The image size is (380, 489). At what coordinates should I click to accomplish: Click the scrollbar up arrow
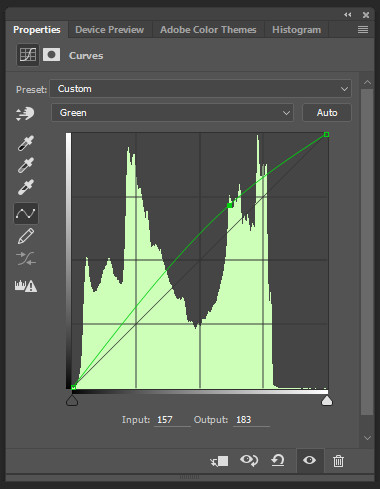click(367, 82)
